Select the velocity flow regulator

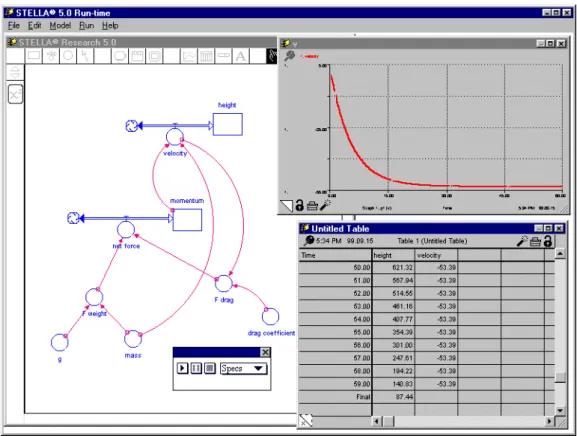click(175, 137)
